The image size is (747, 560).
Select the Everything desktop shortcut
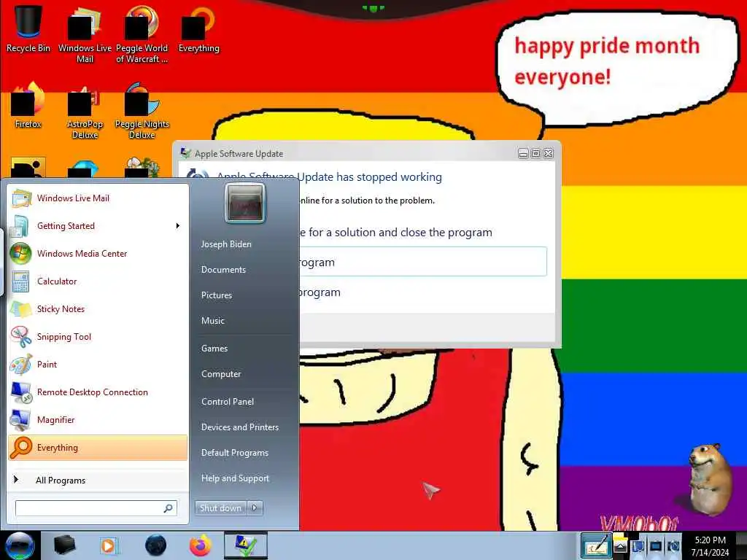pyautogui.click(x=198, y=28)
